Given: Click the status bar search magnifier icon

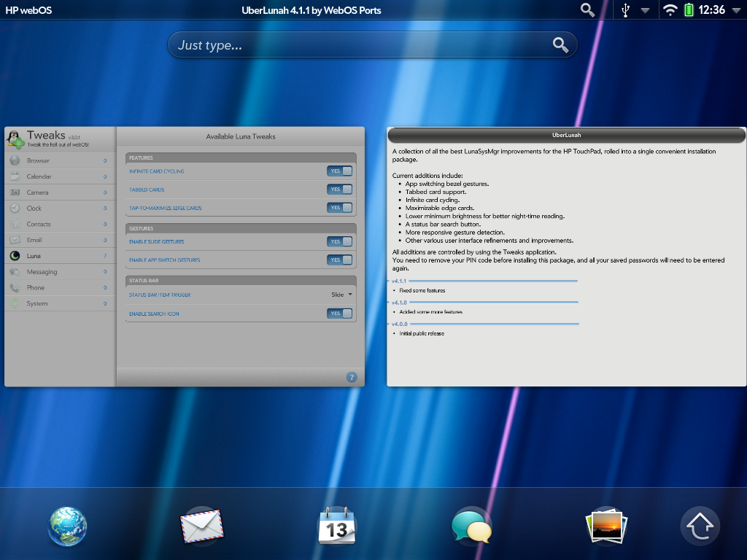Looking at the screenshot, I should pyautogui.click(x=587, y=9).
